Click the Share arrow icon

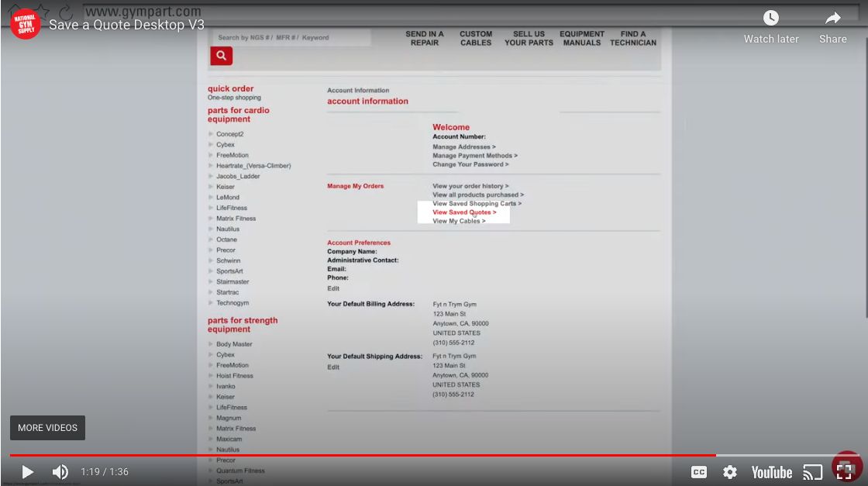832,19
